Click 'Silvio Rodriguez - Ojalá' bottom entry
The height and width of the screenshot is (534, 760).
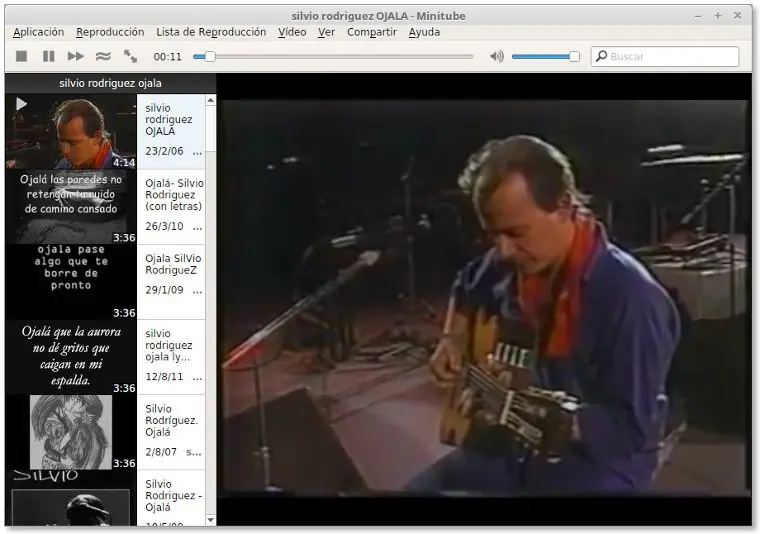tap(173, 495)
